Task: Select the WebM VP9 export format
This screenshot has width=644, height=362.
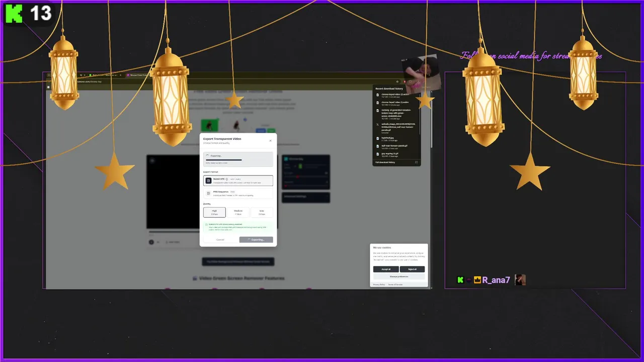Action: coord(238,180)
